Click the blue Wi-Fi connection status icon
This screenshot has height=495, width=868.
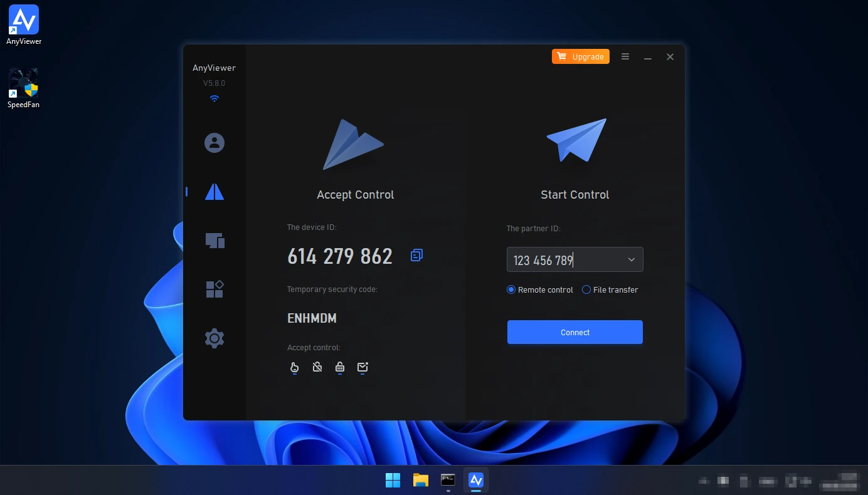coord(214,98)
